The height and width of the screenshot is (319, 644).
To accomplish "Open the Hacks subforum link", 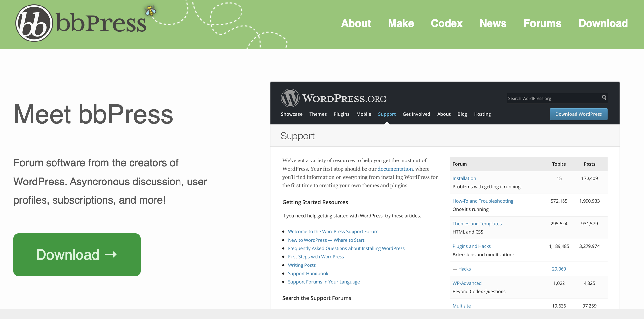I will (x=464, y=269).
